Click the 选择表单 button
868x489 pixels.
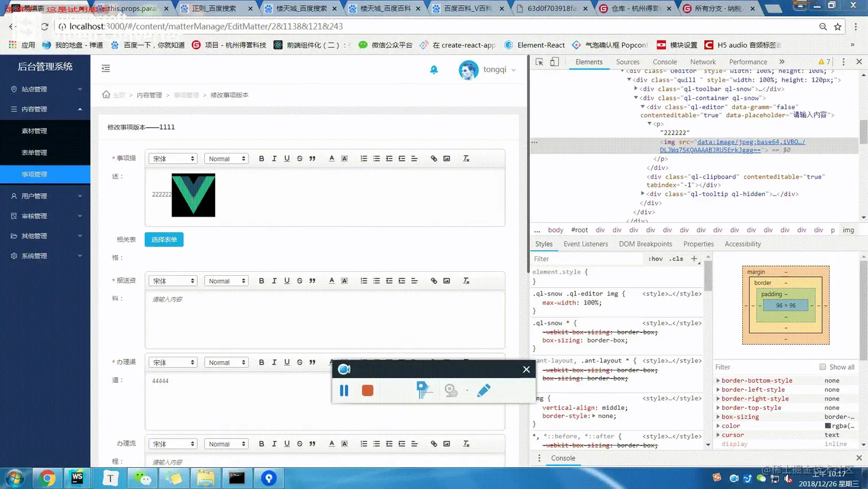[165, 240]
